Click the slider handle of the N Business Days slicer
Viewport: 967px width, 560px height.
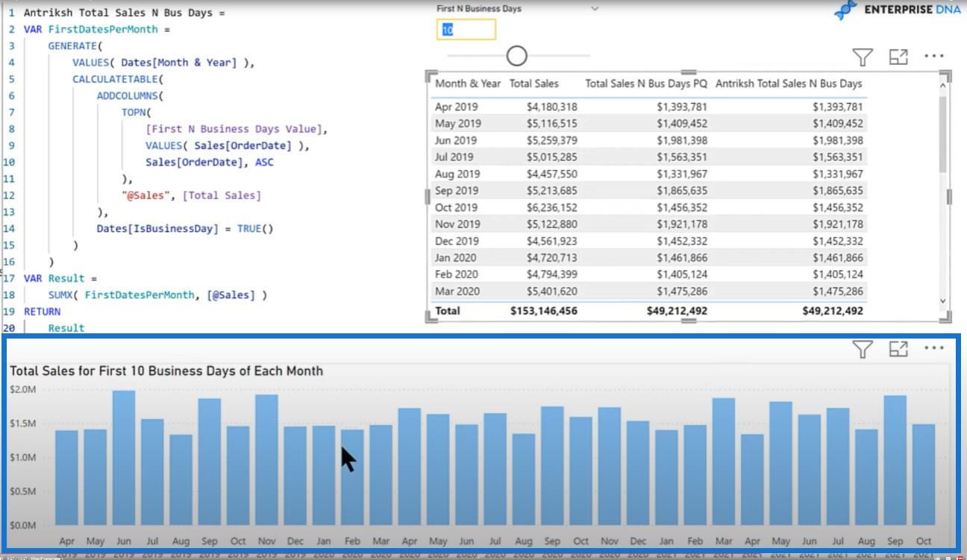tap(516, 56)
